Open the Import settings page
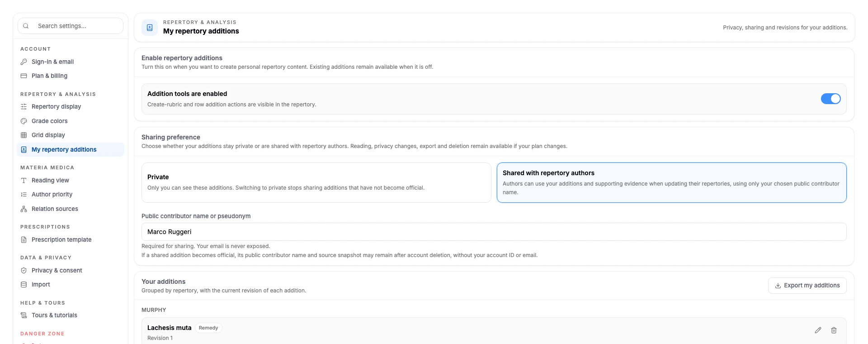This screenshot has height=344, width=868. [71, 284]
